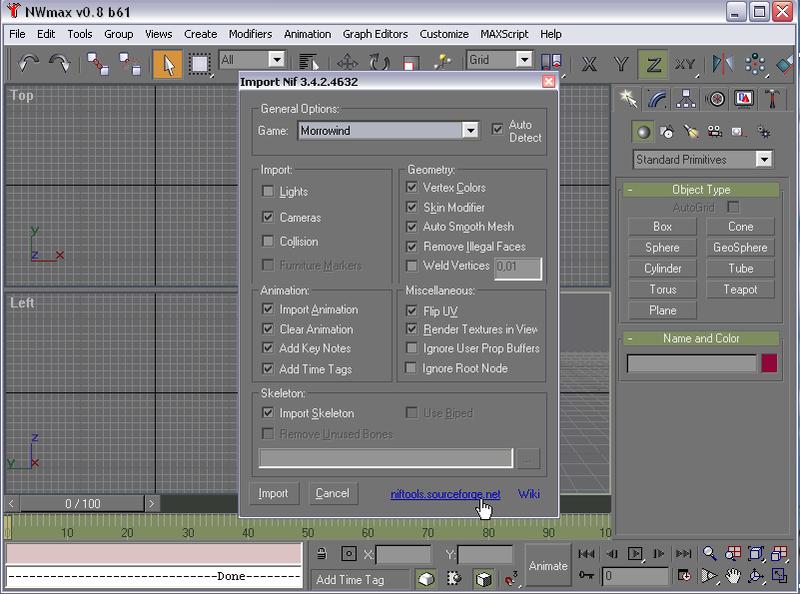
Task: Collapse the Object Type rollout
Action: tap(701, 190)
